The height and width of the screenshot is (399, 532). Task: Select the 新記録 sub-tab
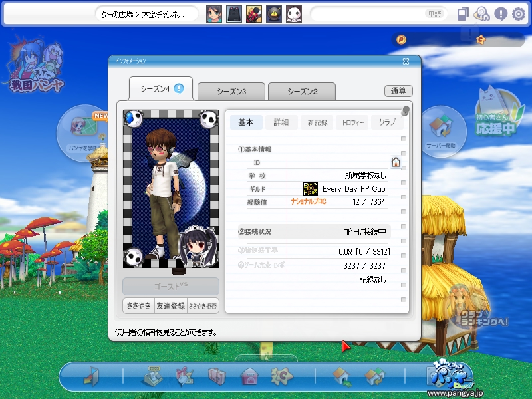tap(317, 122)
